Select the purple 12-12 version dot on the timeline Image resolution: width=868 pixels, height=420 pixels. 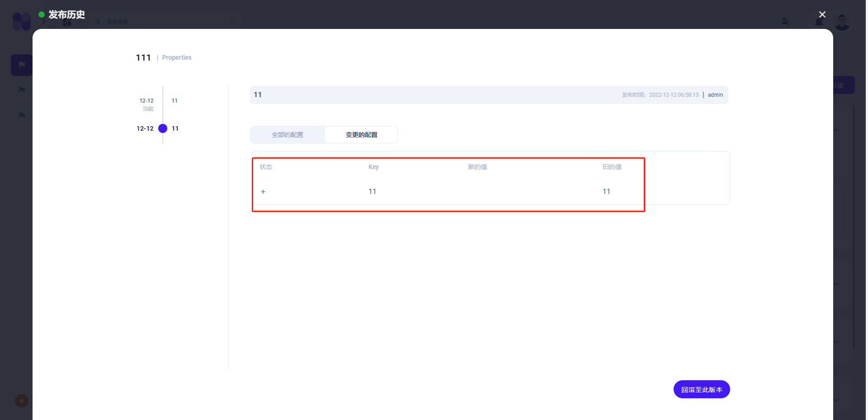pyautogui.click(x=162, y=128)
